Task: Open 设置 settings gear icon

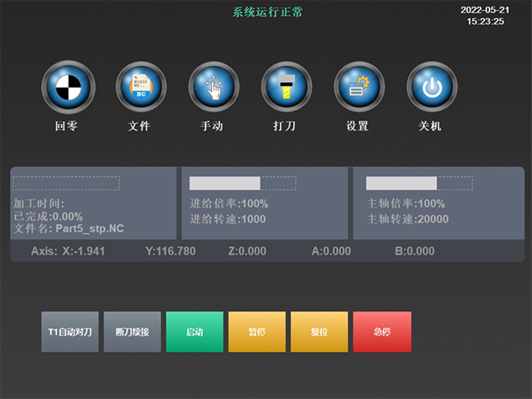Action: 359,87
